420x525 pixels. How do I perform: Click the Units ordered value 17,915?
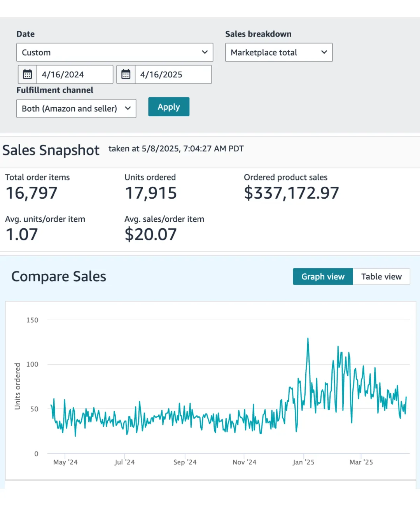pos(151,193)
